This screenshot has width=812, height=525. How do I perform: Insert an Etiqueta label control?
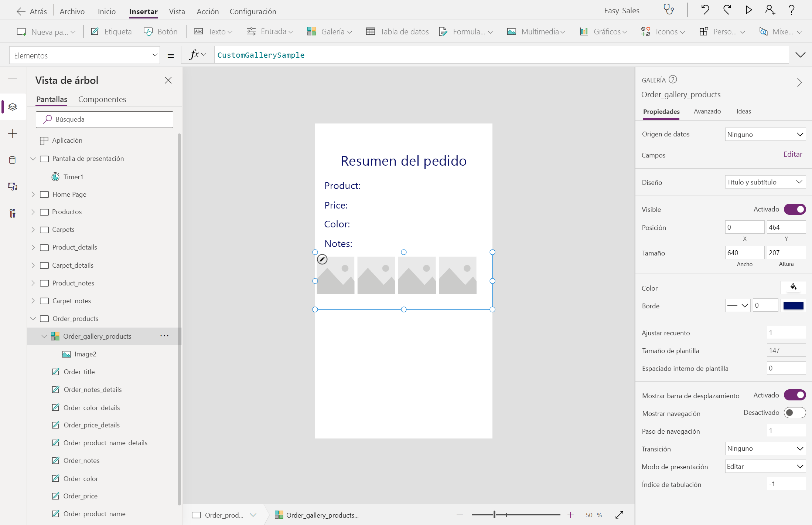point(111,31)
